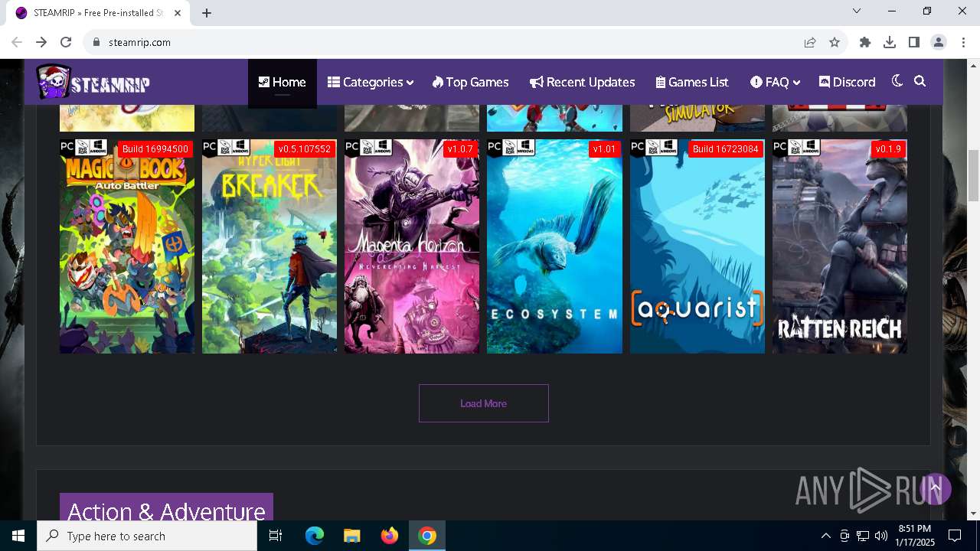The width and height of the screenshot is (980, 551).
Task: Open File Explorer from taskbar
Action: tap(351, 536)
